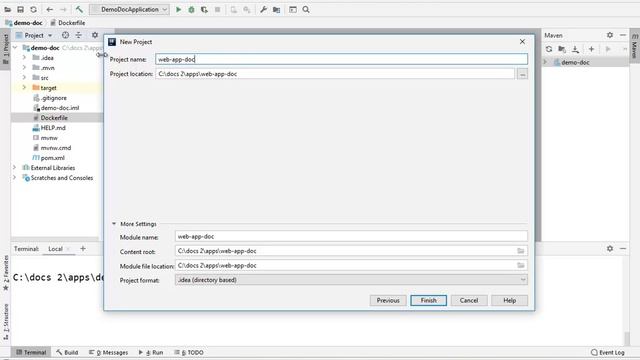Click the Dockerfile breadcrumb in the navigation bar
The width and height of the screenshot is (640, 360).
[x=68, y=23]
